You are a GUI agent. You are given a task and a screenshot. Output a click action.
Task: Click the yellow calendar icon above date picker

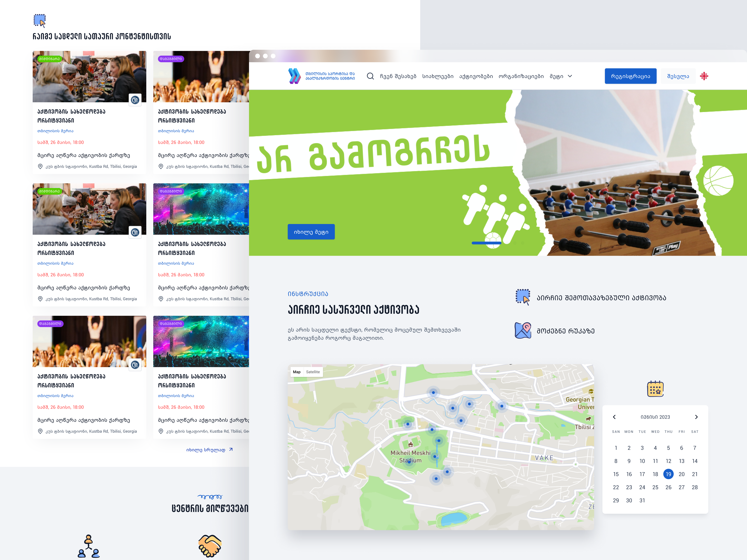(655, 388)
